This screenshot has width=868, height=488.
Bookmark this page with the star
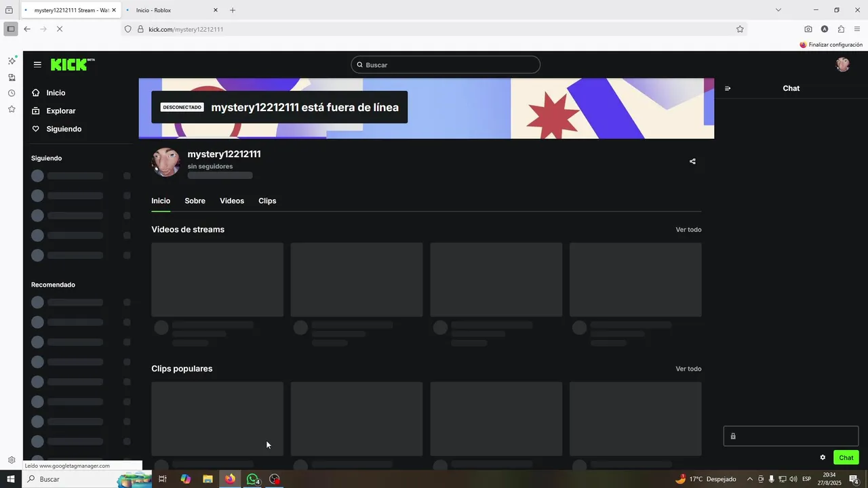740,29
